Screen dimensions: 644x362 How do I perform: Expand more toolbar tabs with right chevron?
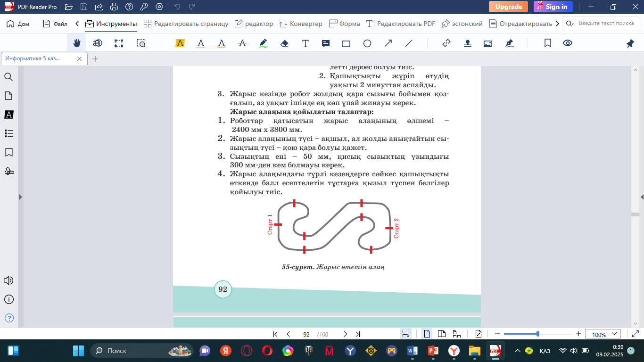(558, 24)
